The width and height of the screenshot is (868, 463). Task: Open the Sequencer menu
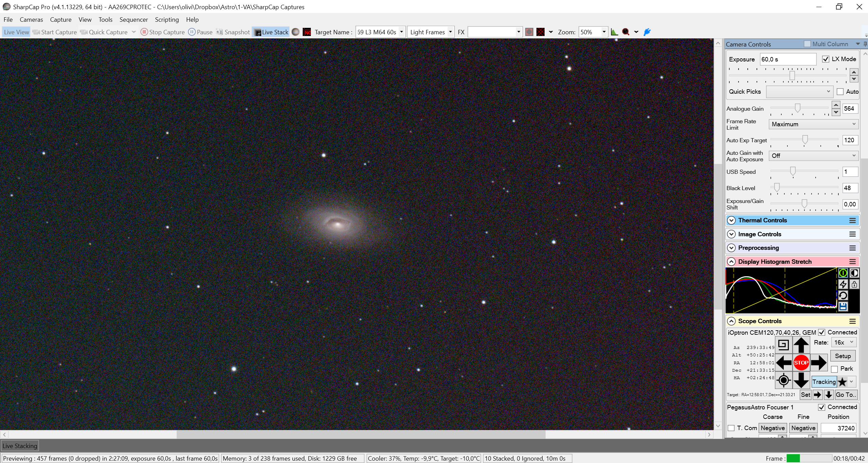click(x=134, y=20)
